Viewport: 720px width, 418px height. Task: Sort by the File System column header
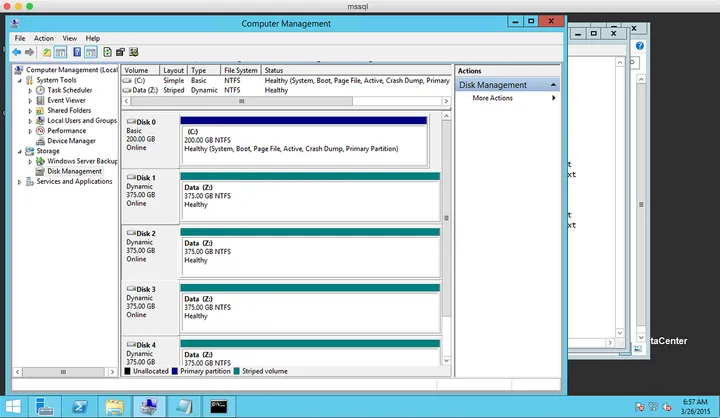pyautogui.click(x=241, y=70)
